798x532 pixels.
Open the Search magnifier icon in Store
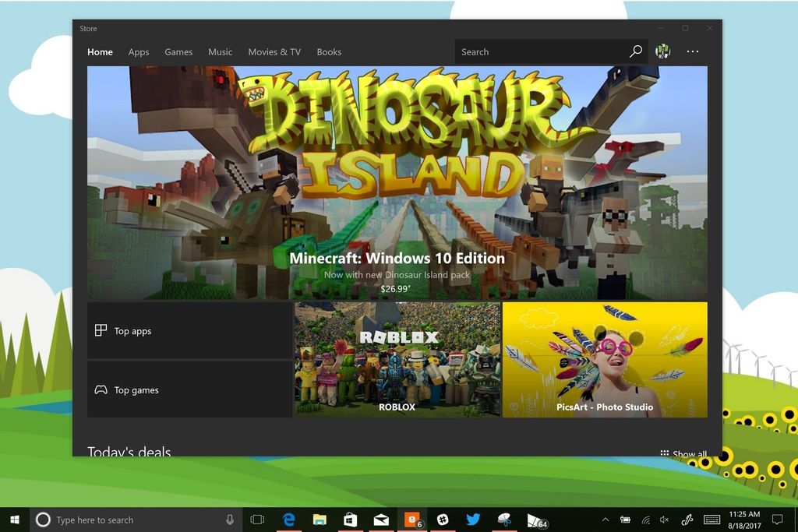636,51
